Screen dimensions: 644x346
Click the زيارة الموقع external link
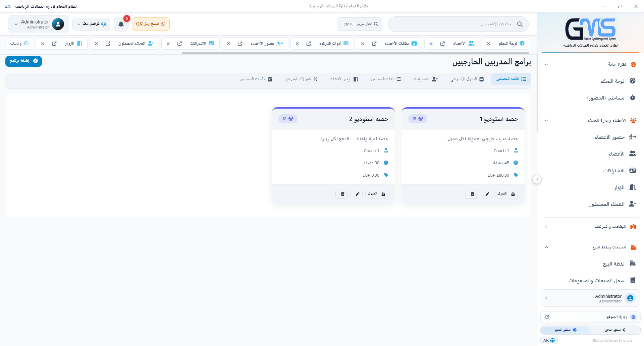[590, 317]
